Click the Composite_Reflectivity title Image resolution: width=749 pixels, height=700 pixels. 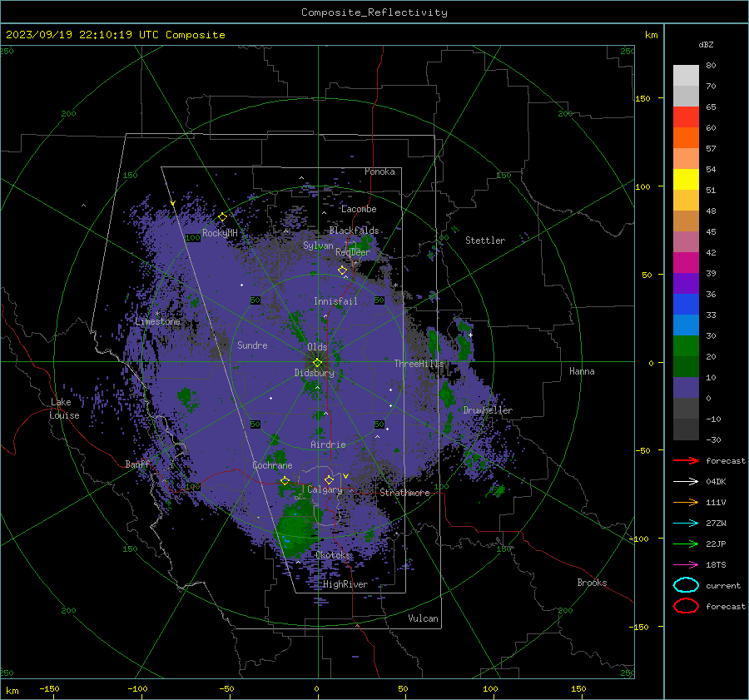pos(374,12)
